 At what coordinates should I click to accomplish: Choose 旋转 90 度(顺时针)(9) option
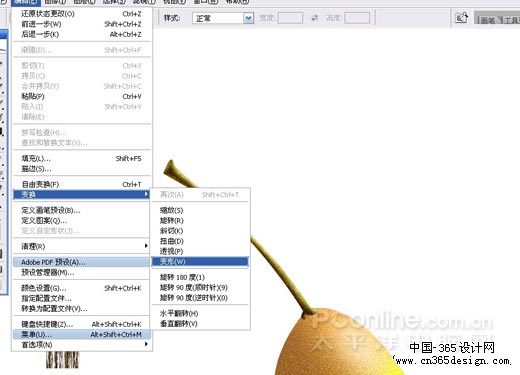200,288
